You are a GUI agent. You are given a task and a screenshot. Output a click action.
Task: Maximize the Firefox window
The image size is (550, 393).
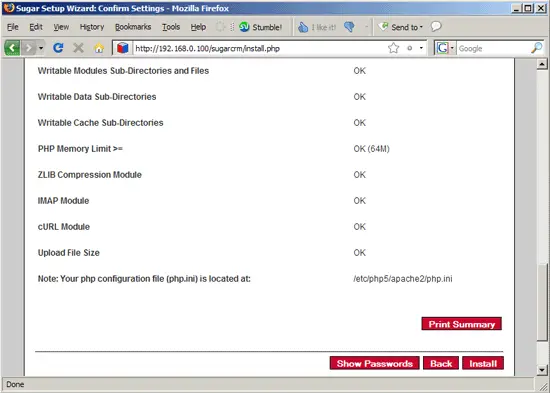pos(529,8)
